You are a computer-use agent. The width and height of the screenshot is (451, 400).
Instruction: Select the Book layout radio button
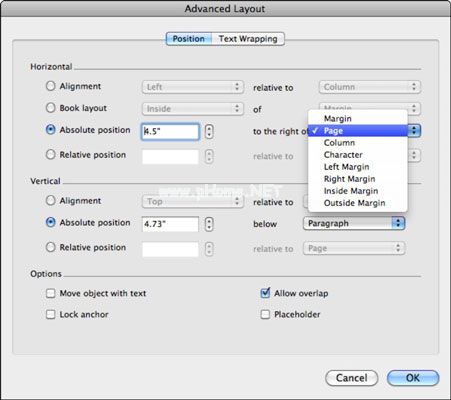coord(50,108)
